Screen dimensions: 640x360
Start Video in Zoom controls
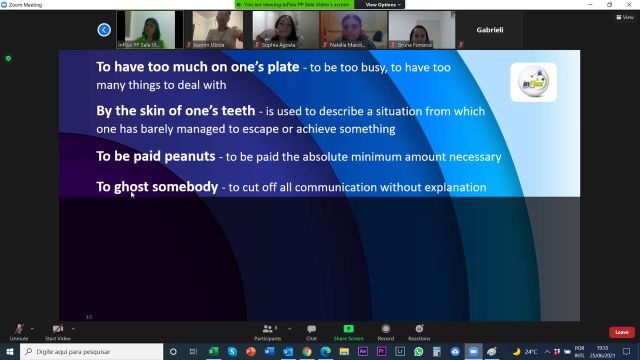[58, 332]
